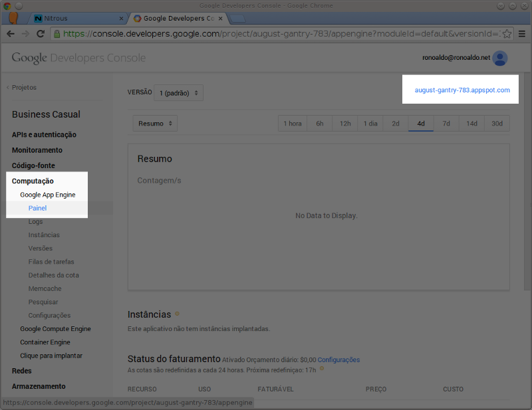Open Logs in the sidebar
The width and height of the screenshot is (532, 410).
pos(35,221)
